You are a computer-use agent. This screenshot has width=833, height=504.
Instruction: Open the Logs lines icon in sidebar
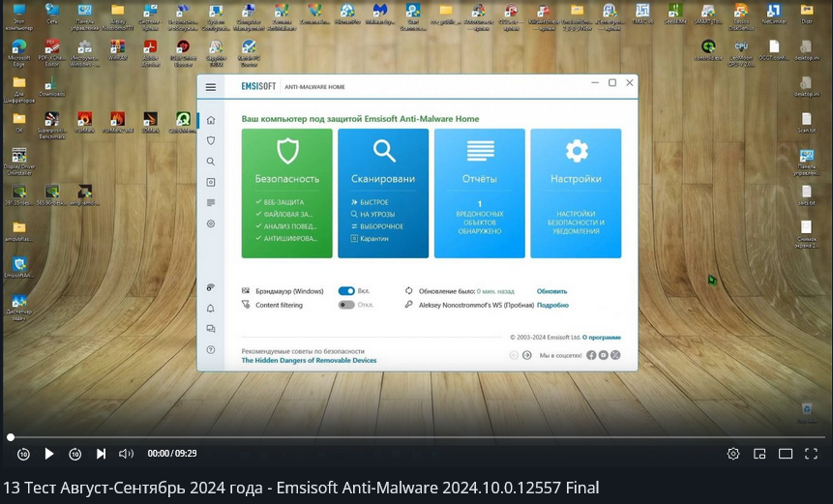pyautogui.click(x=211, y=203)
